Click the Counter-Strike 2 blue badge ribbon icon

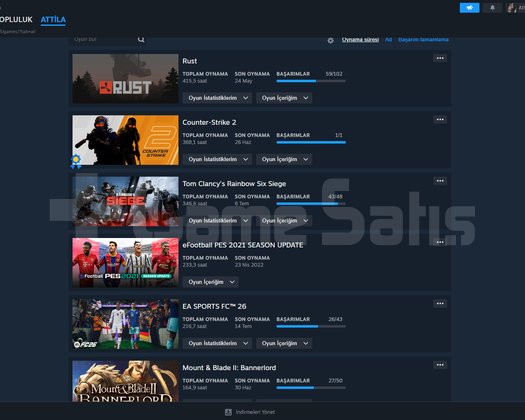[x=76, y=161]
